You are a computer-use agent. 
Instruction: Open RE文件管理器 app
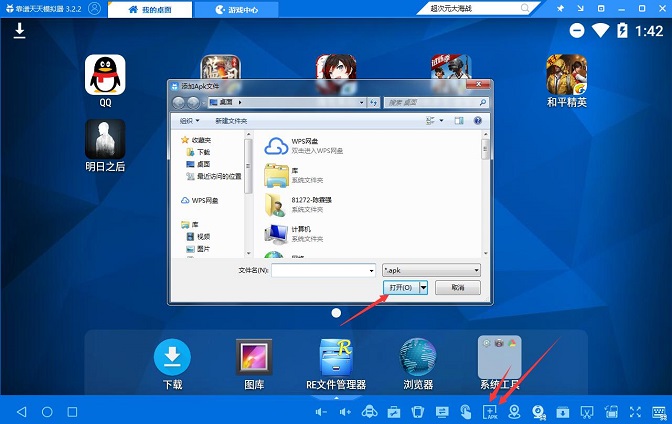[336, 364]
